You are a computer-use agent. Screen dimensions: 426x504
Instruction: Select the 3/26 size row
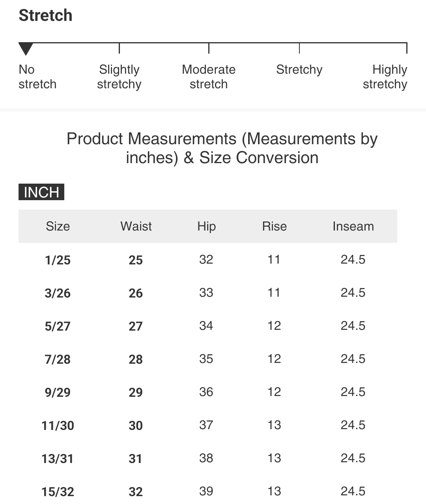[208, 293]
